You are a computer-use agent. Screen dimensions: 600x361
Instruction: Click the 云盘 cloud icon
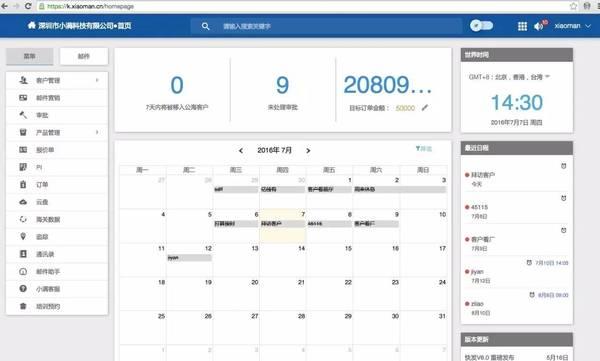(23, 202)
